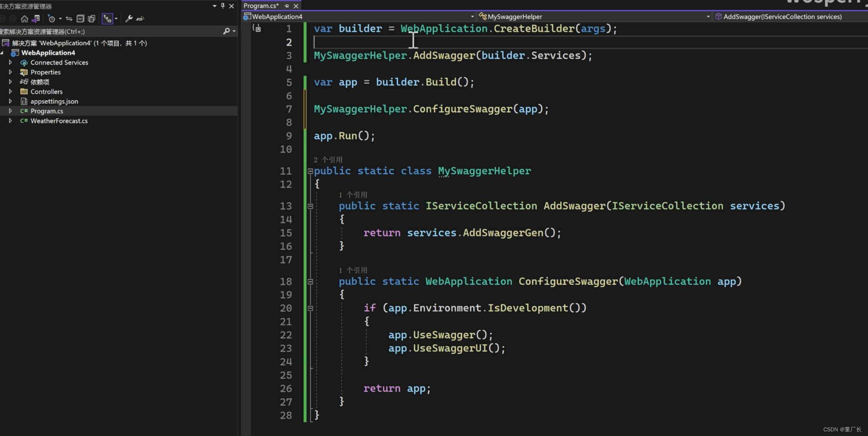Click Switch Views icon next to Home
The width and height of the screenshot is (868, 436).
click(x=36, y=18)
